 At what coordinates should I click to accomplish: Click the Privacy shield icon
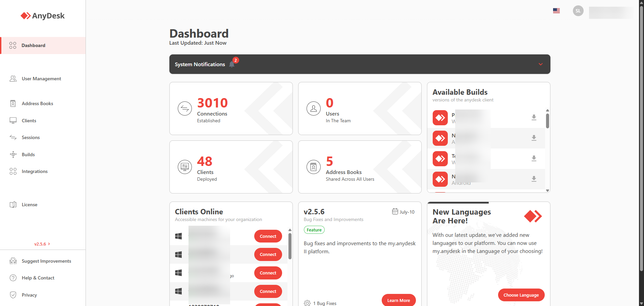click(x=13, y=295)
